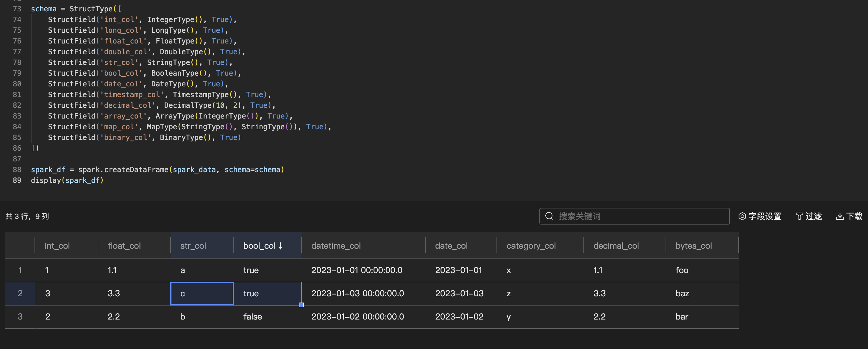
Task: Click the 'false' cell in bool_col
Action: (253, 317)
